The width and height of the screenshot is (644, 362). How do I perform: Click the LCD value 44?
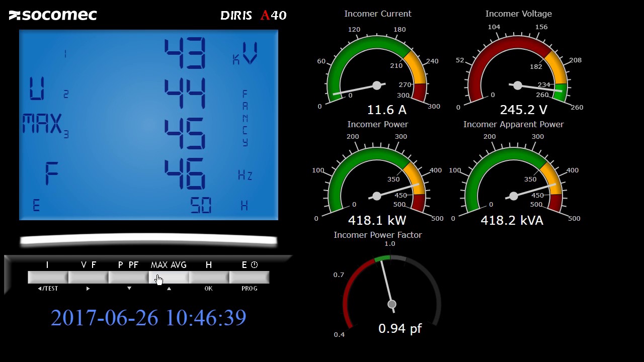coord(185,94)
